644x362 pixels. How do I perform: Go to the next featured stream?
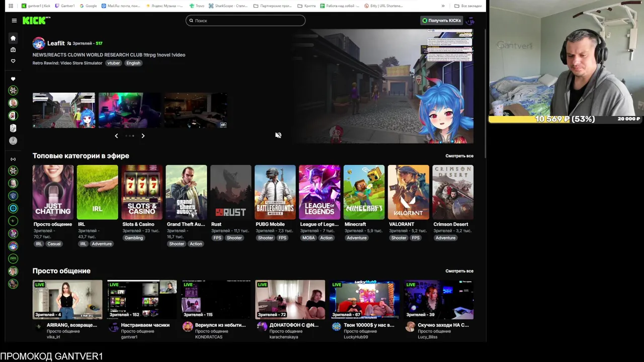coord(143,136)
